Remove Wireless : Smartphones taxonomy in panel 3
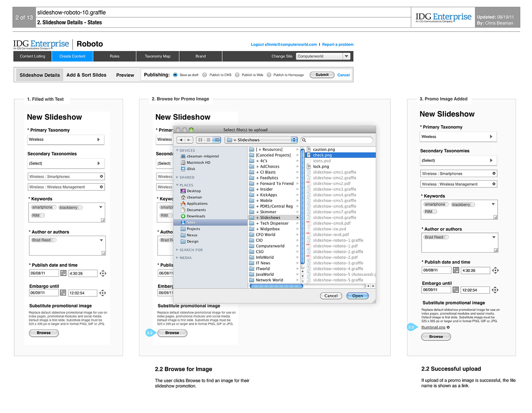The width and height of the screenshot is (532, 413). (494, 173)
